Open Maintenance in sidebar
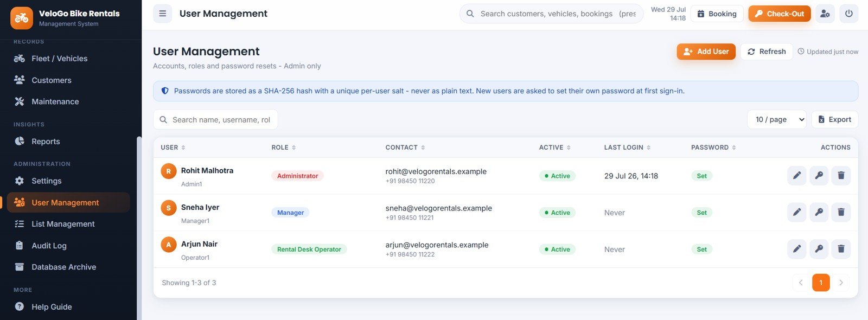Image resolution: width=868 pixels, height=320 pixels. pos(68,101)
